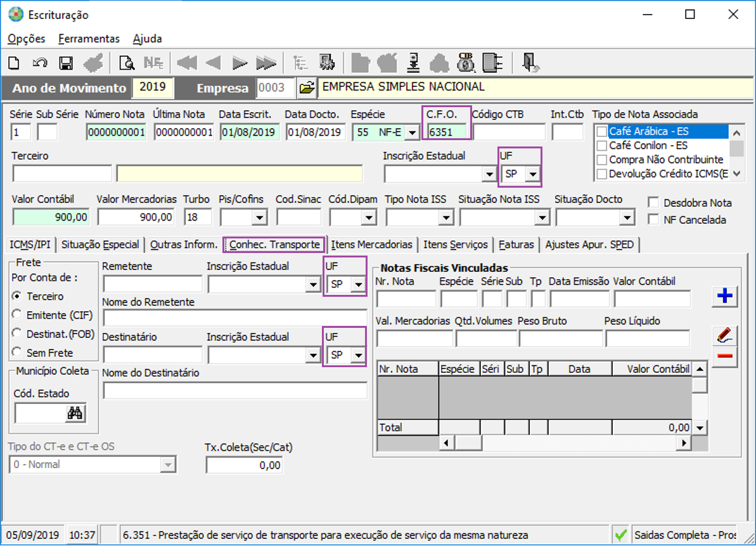
Task: Exit using the door icon in the toolbar
Action: point(530,63)
